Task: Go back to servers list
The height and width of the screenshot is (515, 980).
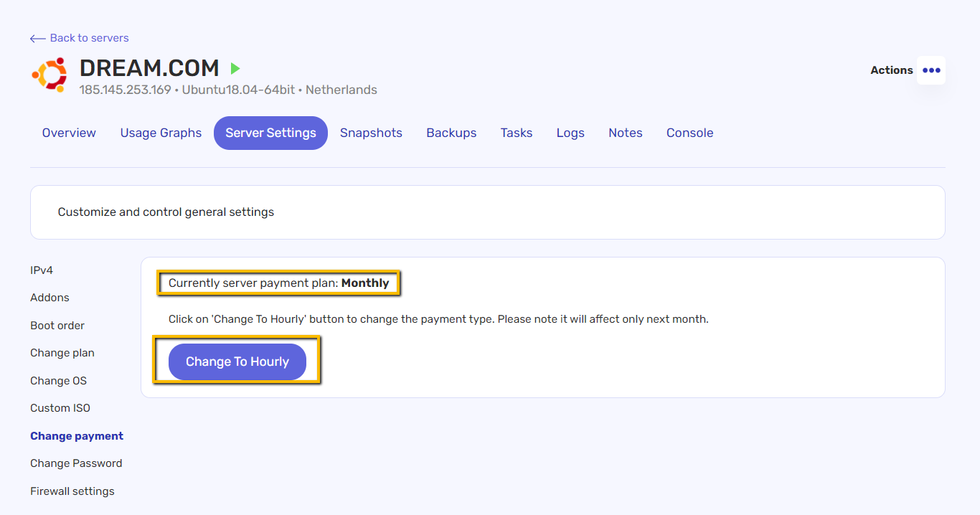Action: (80, 38)
